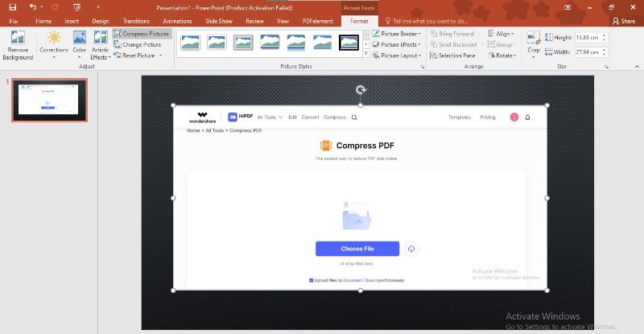Increase height with spinner up arrow
This screenshot has height=334, width=644.
pos(605,35)
